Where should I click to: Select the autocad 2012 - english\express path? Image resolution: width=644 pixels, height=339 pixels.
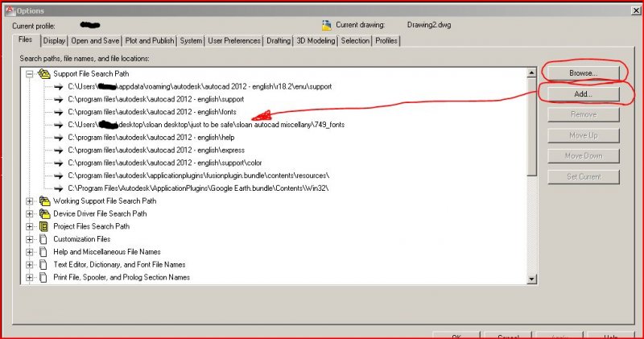point(156,151)
